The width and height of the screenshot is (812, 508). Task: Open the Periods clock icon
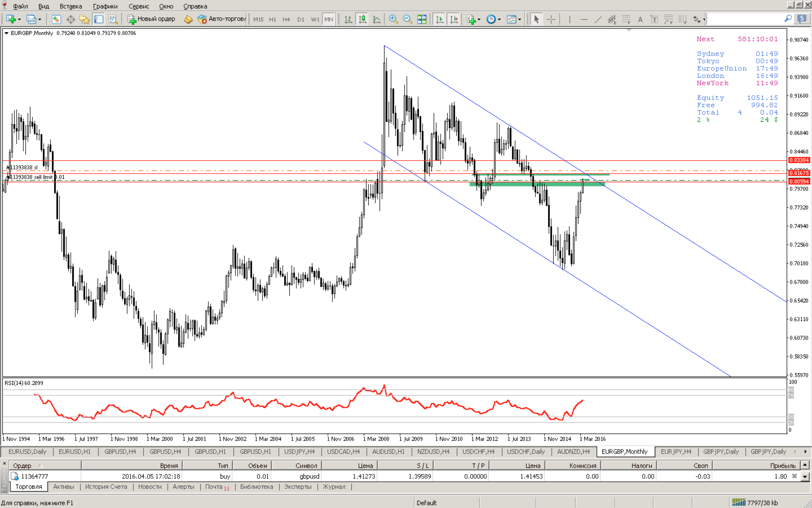click(x=491, y=19)
